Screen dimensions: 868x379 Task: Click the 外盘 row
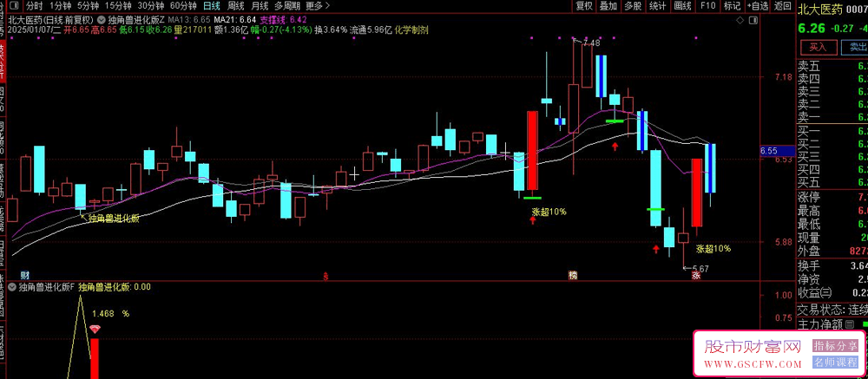point(832,252)
